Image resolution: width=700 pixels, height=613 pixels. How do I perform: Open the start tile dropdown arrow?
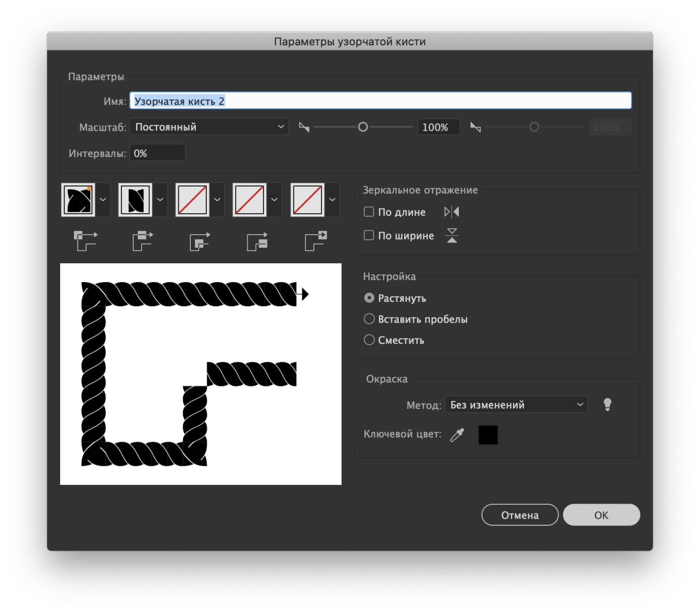[275, 200]
